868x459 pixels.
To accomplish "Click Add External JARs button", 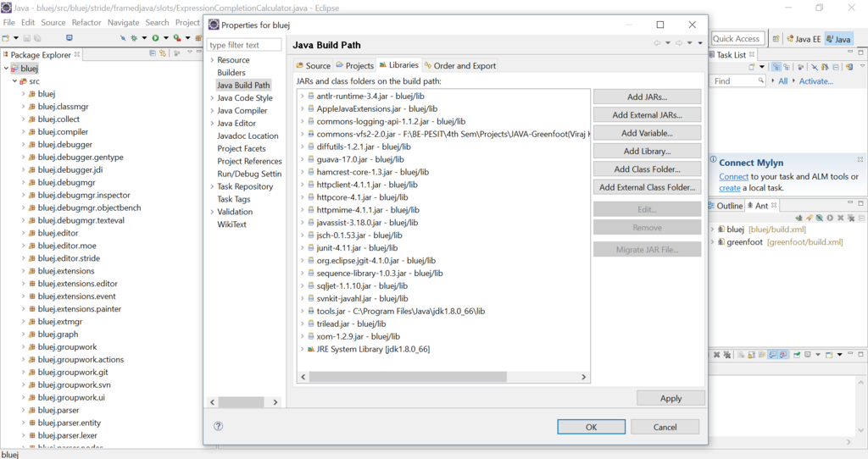I will coord(647,115).
